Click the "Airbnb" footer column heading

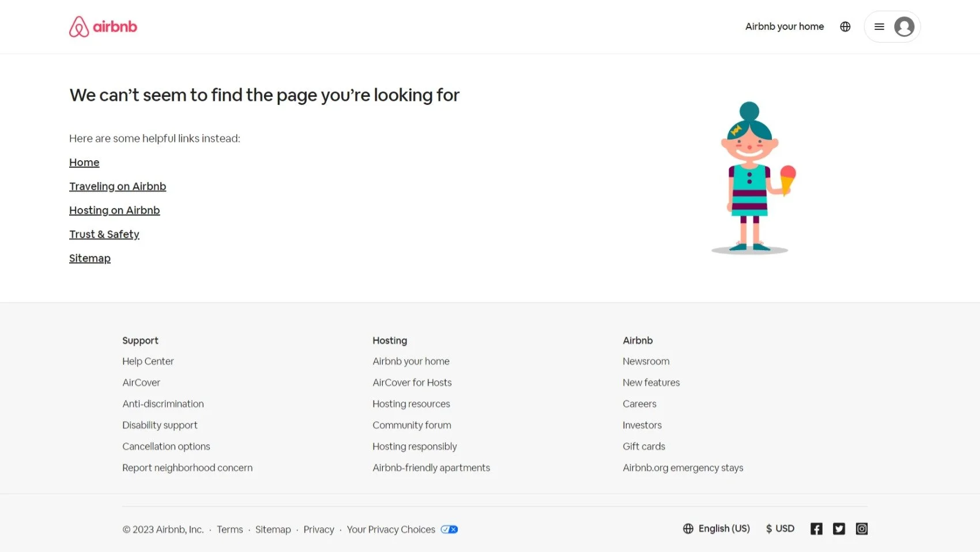click(638, 341)
